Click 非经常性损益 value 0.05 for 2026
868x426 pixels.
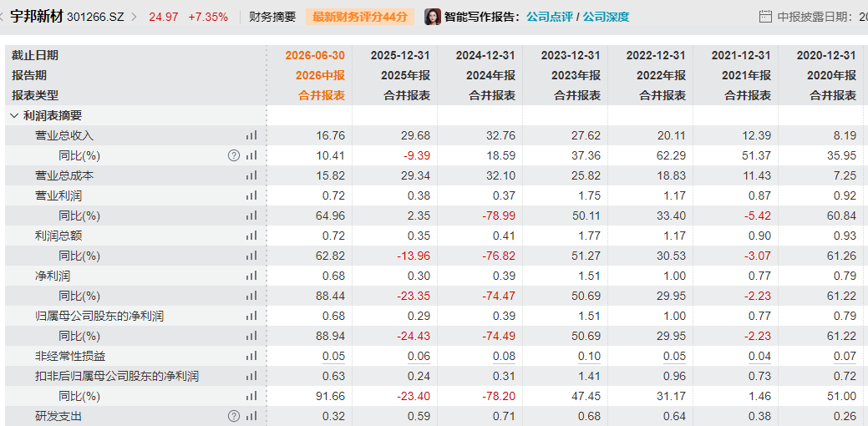pos(334,357)
